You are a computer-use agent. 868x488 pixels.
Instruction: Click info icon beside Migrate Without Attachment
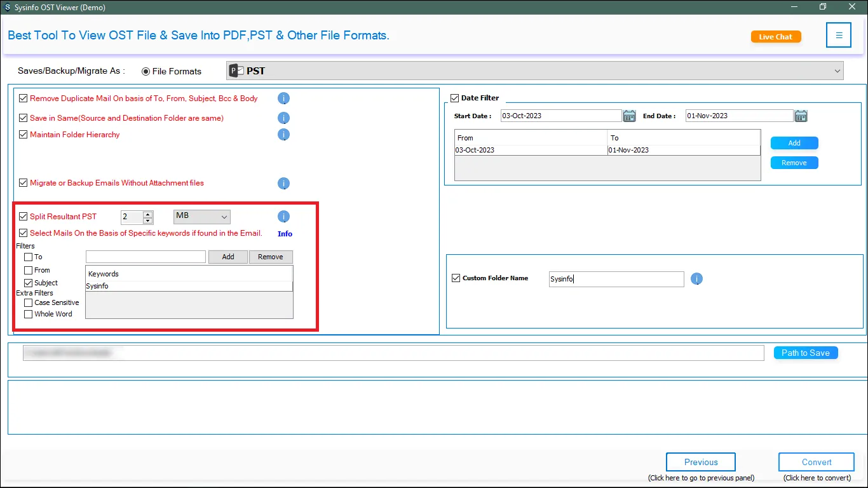[x=284, y=183]
